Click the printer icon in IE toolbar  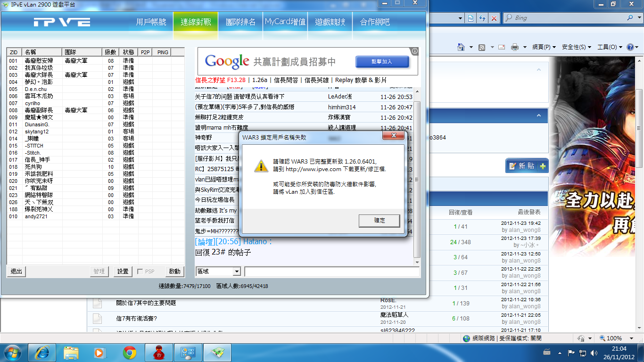[515, 47]
